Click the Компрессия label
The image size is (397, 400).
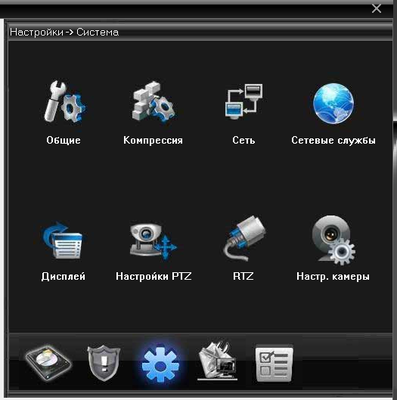(153, 140)
